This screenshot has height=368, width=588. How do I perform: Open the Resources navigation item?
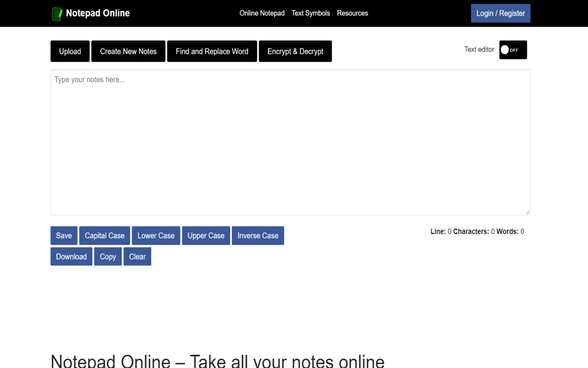352,13
